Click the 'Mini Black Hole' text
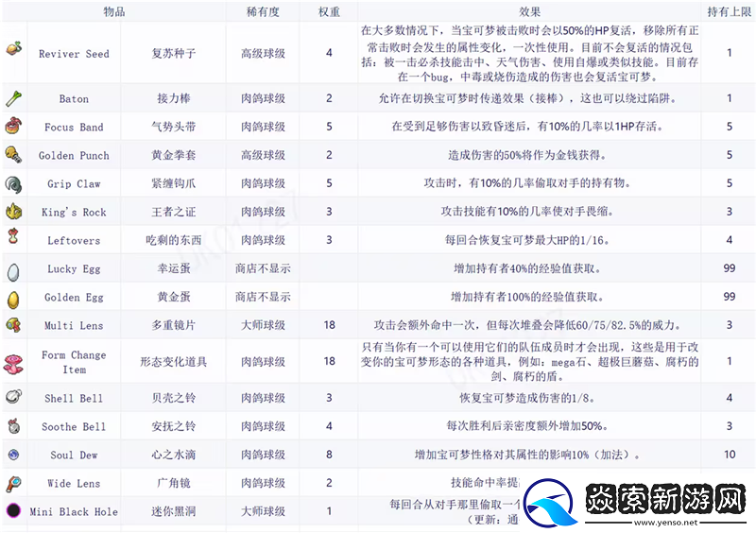This screenshot has width=756, height=533. (x=74, y=511)
